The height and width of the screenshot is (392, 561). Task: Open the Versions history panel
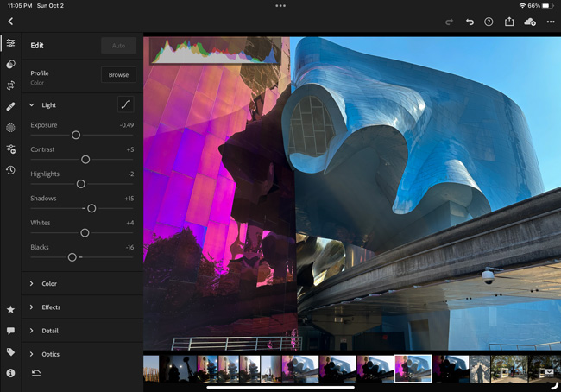pyautogui.click(x=10, y=170)
